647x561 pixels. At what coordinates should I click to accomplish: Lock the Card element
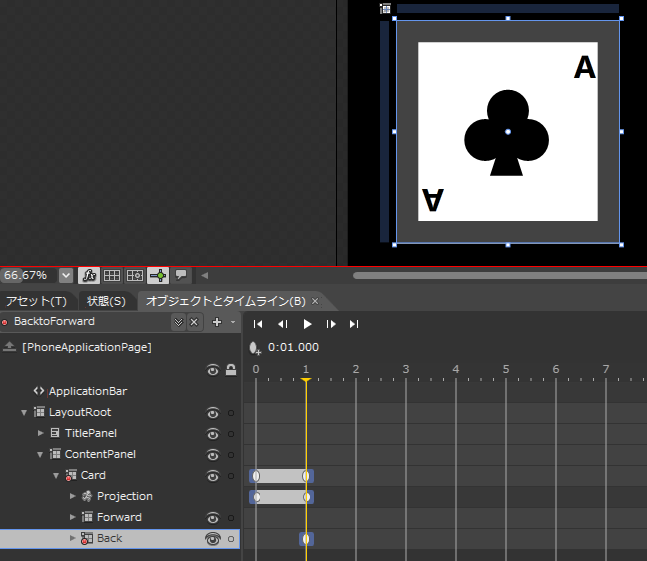point(231,476)
